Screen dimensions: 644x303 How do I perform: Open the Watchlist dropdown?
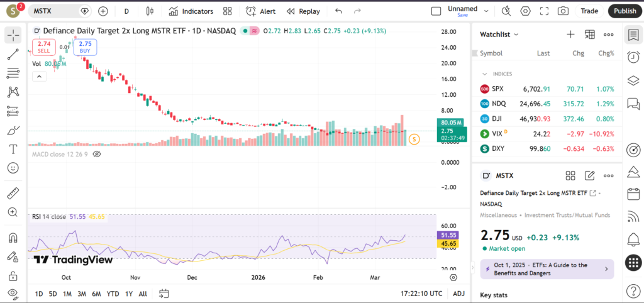pyautogui.click(x=499, y=35)
